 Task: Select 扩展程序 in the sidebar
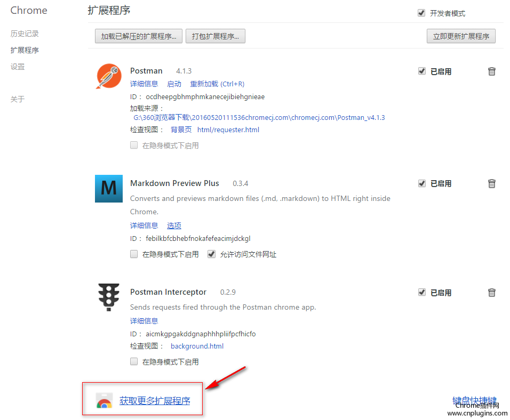(25, 50)
